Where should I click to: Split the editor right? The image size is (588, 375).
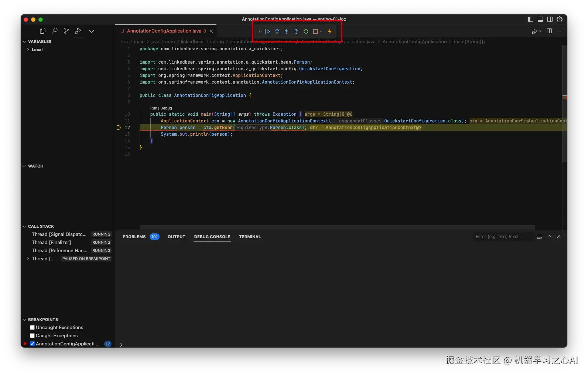(x=549, y=31)
